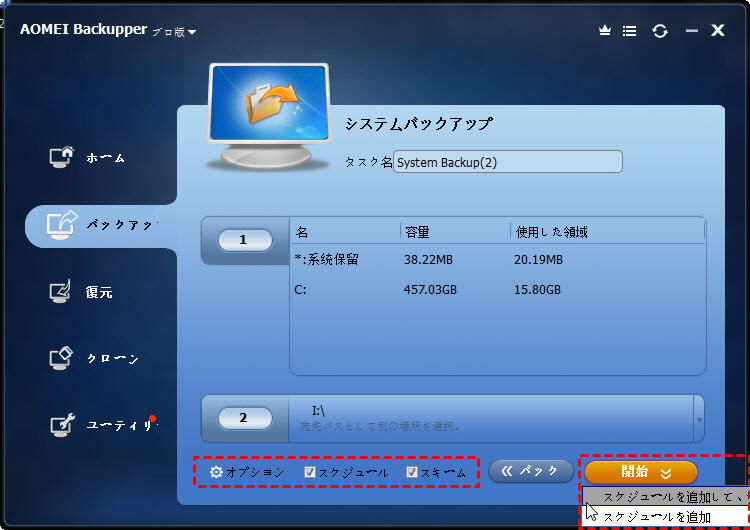Click the バック back button
The image size is (750, 530).
[x=531, y=472]
